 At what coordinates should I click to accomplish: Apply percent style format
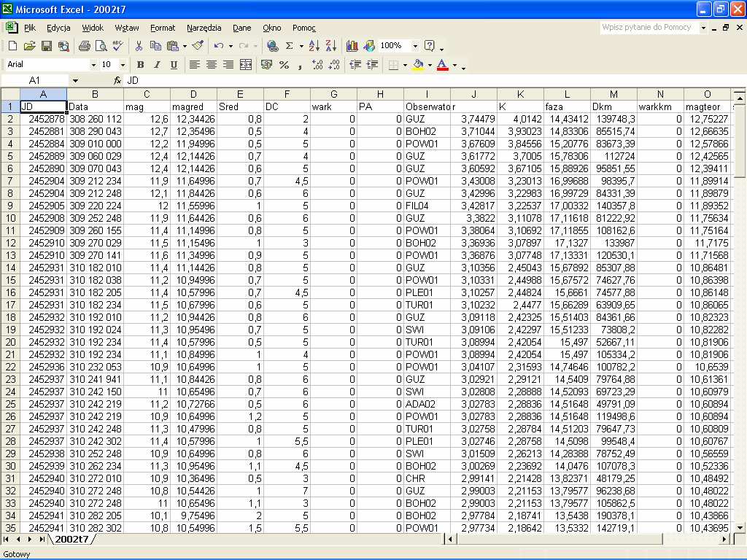click(x=284, y=65)
